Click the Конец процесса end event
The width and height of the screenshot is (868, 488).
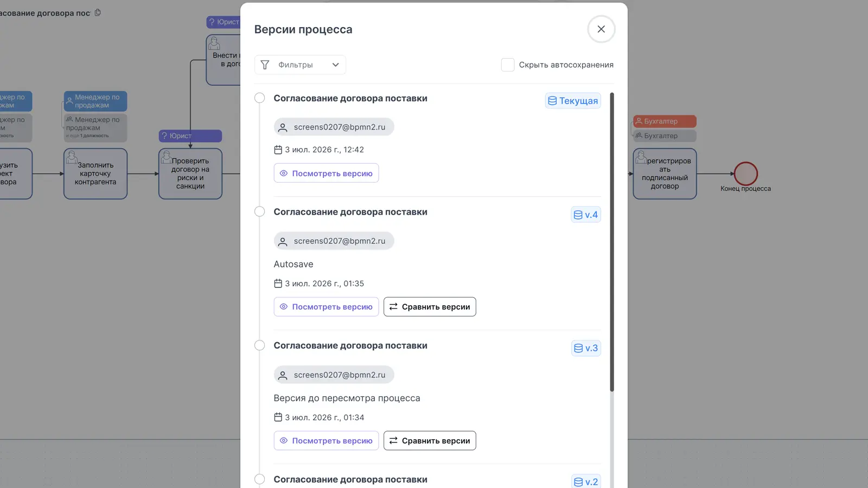(x=746, y=174)
